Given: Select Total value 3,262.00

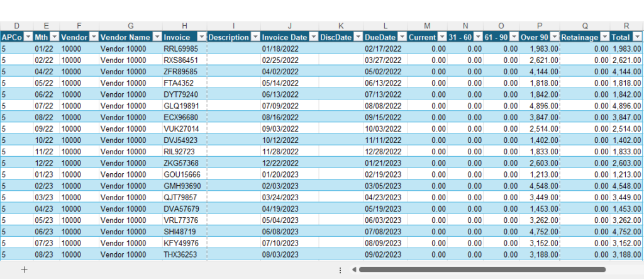Looking at the screenshot, I should (x=626, y=220).
